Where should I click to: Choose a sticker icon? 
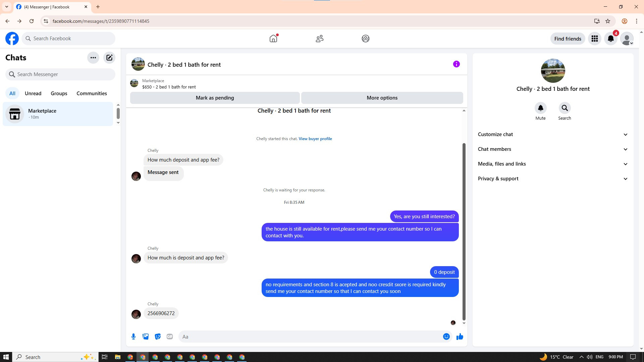click(158, 337)
